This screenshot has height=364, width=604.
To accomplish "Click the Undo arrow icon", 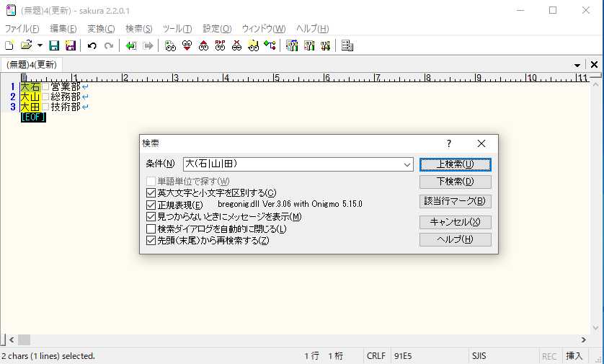I will (92, 45).
